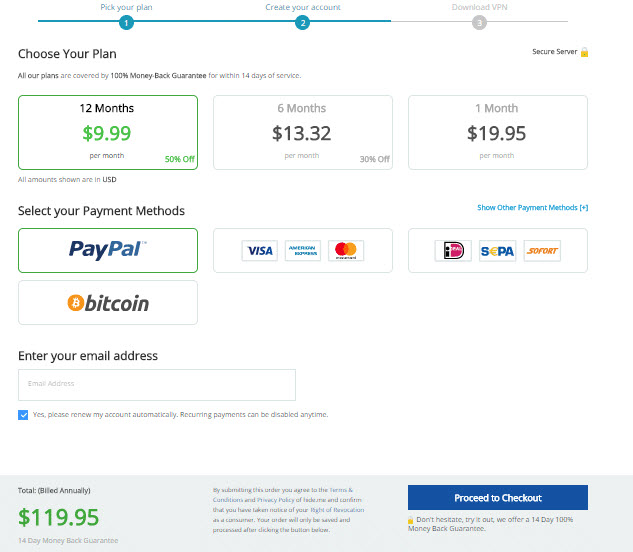Select the SEPA payment logo
Image resolution: width=633 pixels, height=552 pixels.
[x=497, y=251]
